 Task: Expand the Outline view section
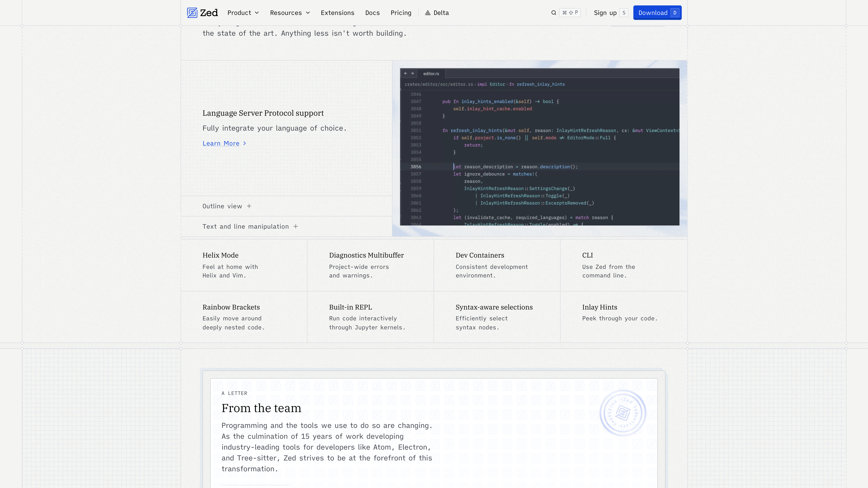286,206
